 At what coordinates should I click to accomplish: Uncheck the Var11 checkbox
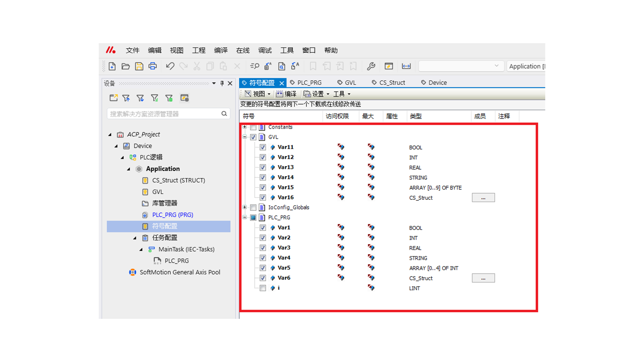coord(263,147)
